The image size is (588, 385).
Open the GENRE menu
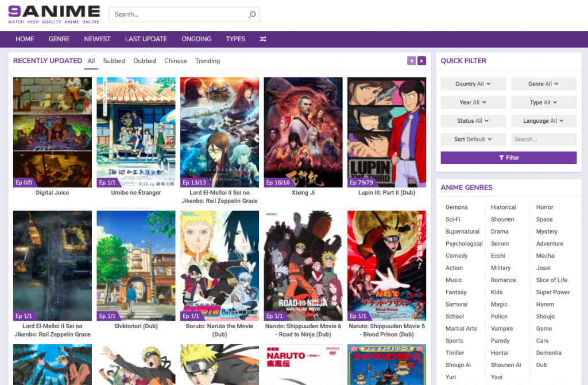59,39
